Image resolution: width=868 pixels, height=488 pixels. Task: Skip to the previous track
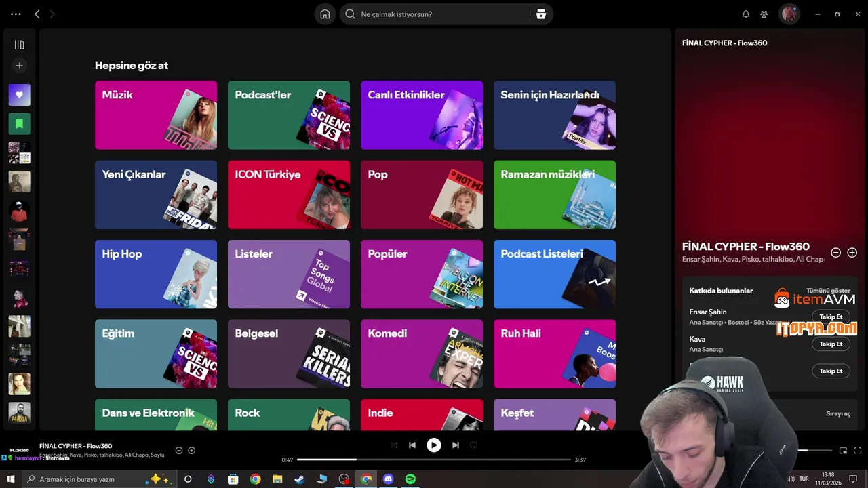412,445
